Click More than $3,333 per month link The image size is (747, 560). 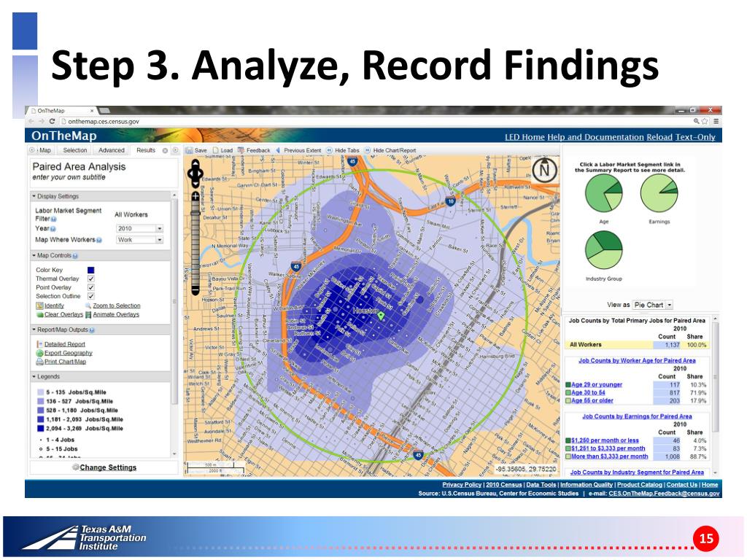[609, 456]
